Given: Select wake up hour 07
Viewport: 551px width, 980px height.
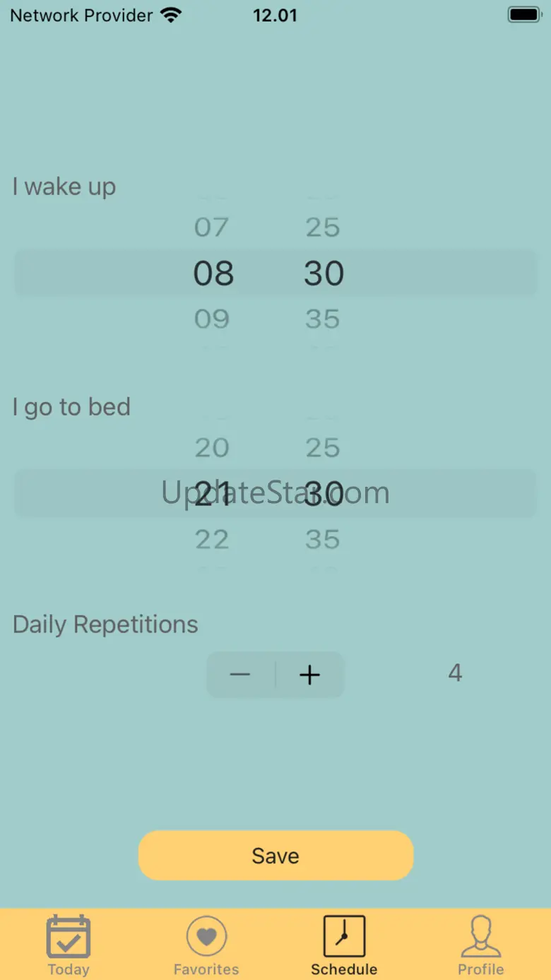Looking at the screenshot, I should pyautogui.click(x=212, y=228).
